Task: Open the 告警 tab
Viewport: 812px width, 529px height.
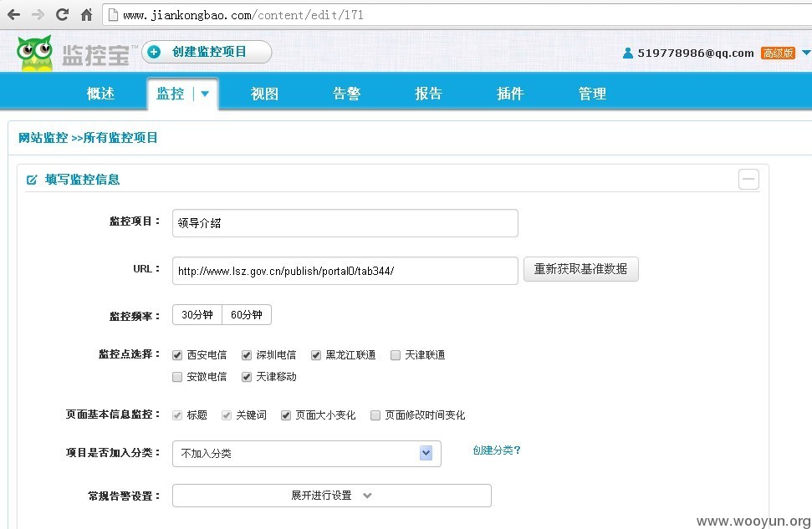Action: point(346,94)
